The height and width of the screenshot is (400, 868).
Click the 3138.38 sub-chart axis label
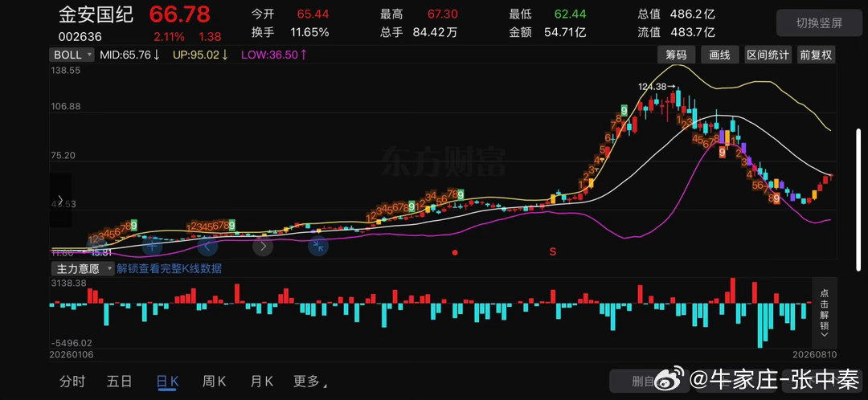[x=68, y=283]
